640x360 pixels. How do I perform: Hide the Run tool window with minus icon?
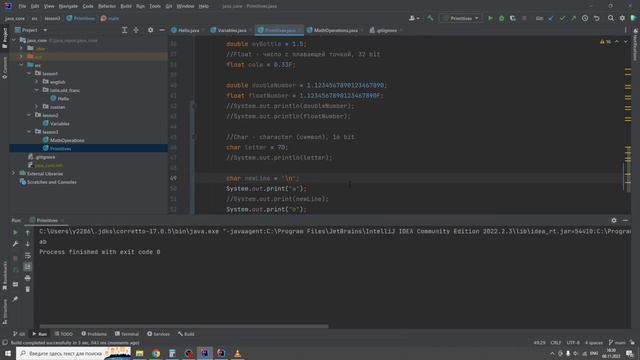(x=625, y=220)
